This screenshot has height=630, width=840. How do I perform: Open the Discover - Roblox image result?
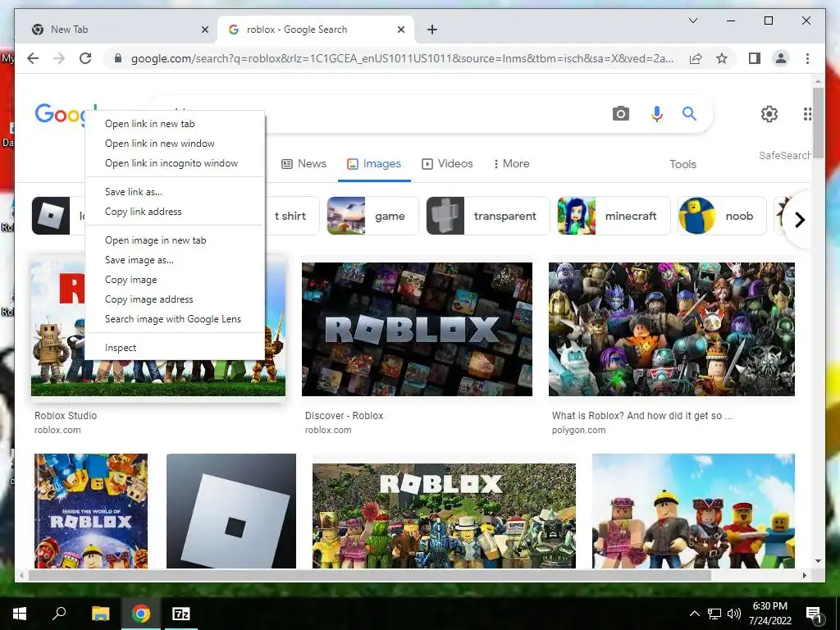[x=418, y=330]
